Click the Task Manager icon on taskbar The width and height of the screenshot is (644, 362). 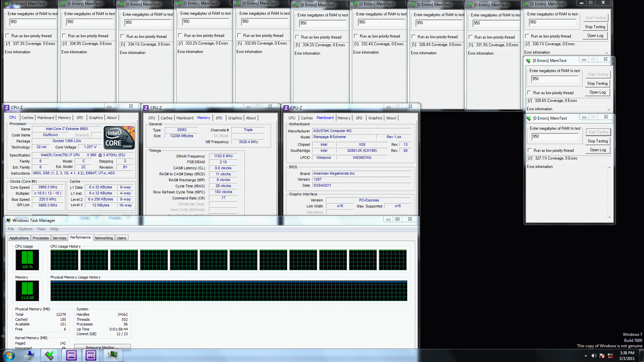coord(113,355)
